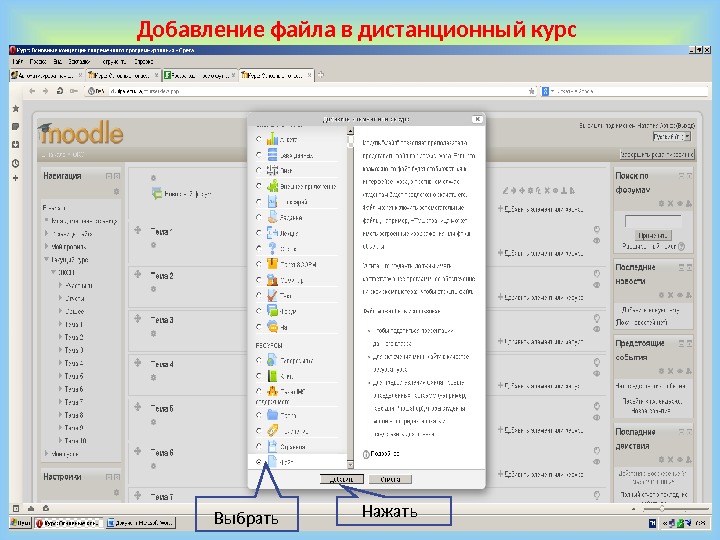Open Opera history clock panel icon
720x540 pixels.
click(16, 163)
